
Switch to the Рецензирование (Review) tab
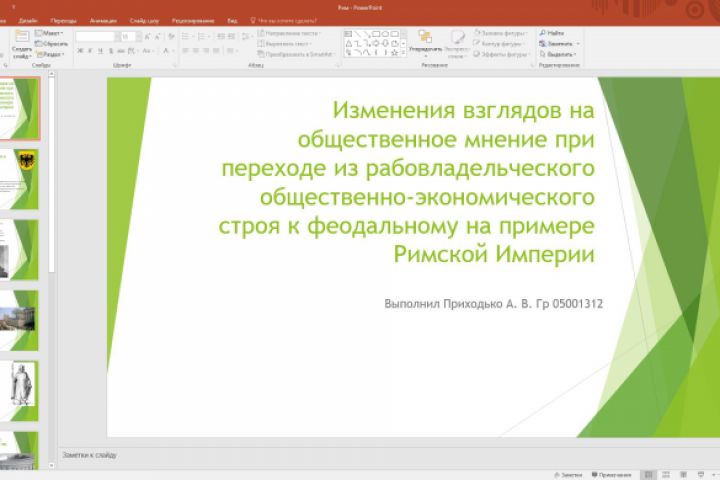point(193,21)
